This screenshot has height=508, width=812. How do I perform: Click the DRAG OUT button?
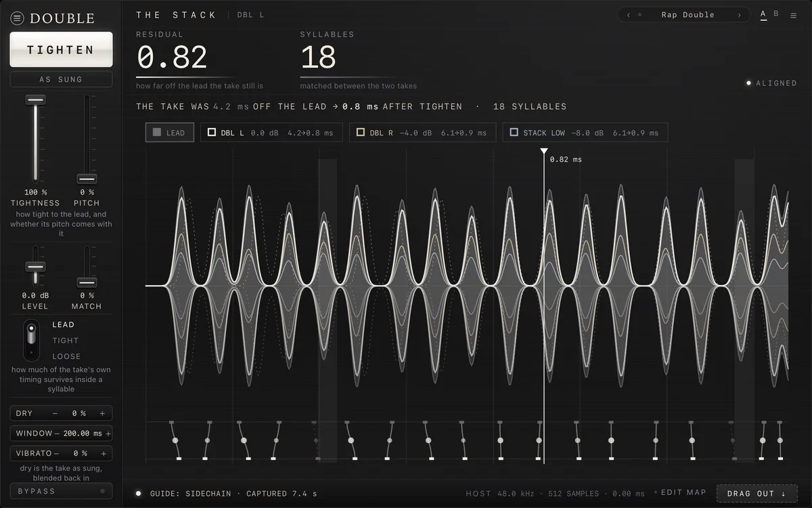pos(757,493)
